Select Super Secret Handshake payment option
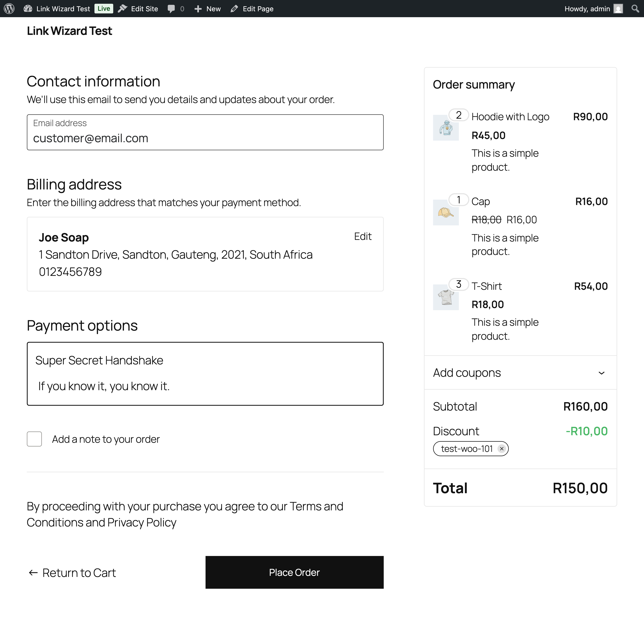 (x=99, y=360)
